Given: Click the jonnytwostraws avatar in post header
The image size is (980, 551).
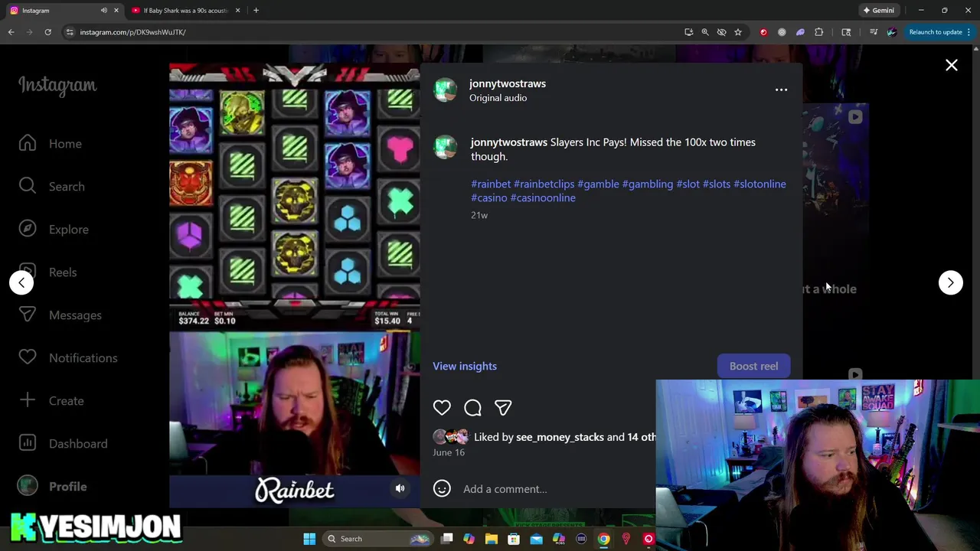Looking at the screenshot, I should click(445, 90).
